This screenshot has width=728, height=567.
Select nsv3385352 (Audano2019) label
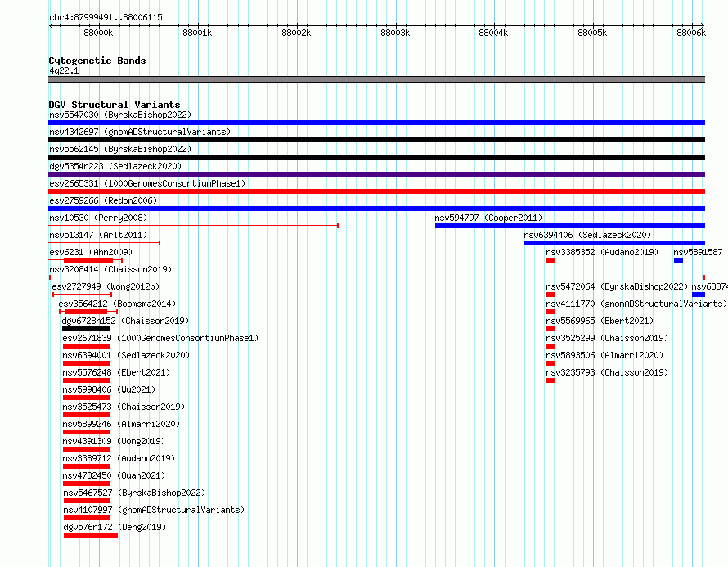pos(602,252)
